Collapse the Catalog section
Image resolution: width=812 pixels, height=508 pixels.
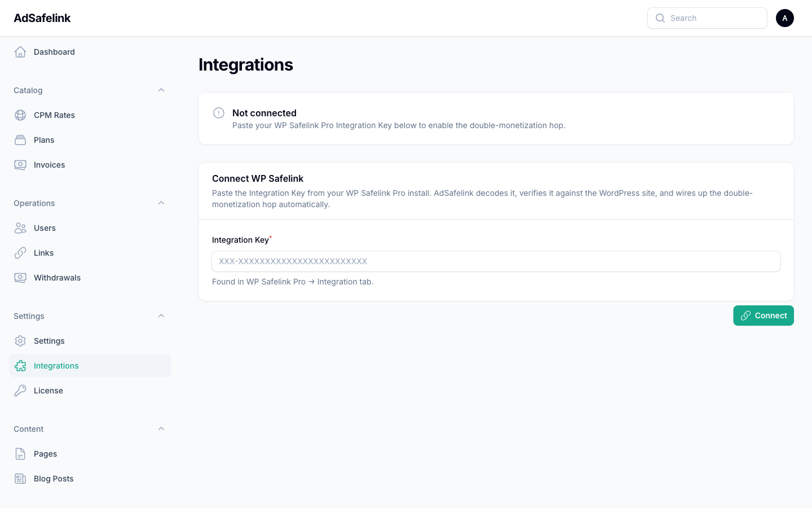click(x=161, y=90)
